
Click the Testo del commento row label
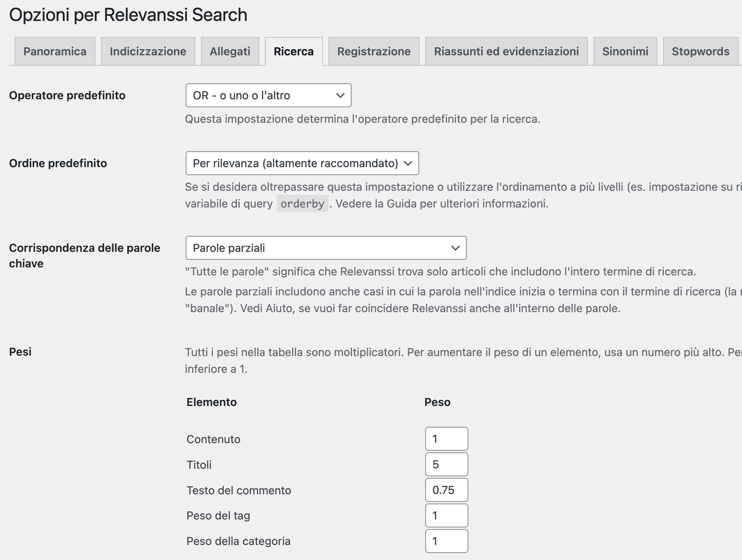point(239,490)
